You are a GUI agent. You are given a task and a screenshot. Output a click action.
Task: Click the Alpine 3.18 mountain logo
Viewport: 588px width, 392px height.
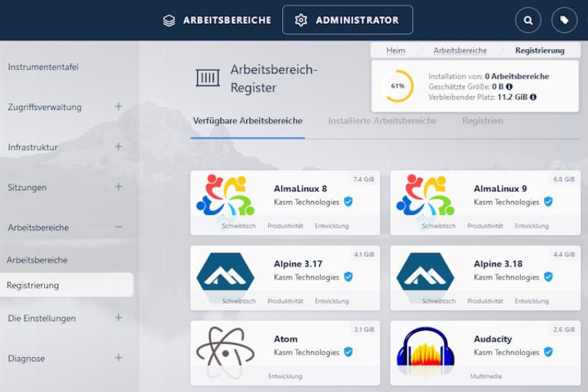(x=426, y=272)
